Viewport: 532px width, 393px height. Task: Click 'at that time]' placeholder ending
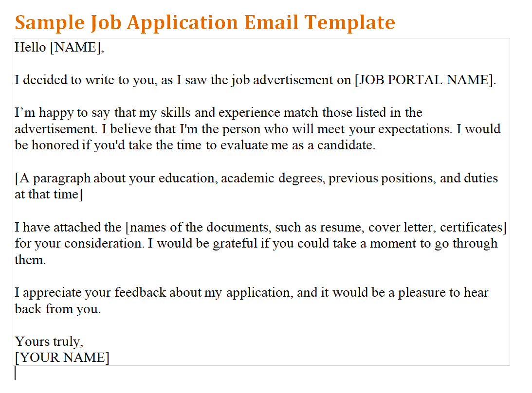click(x=49, y=195)
